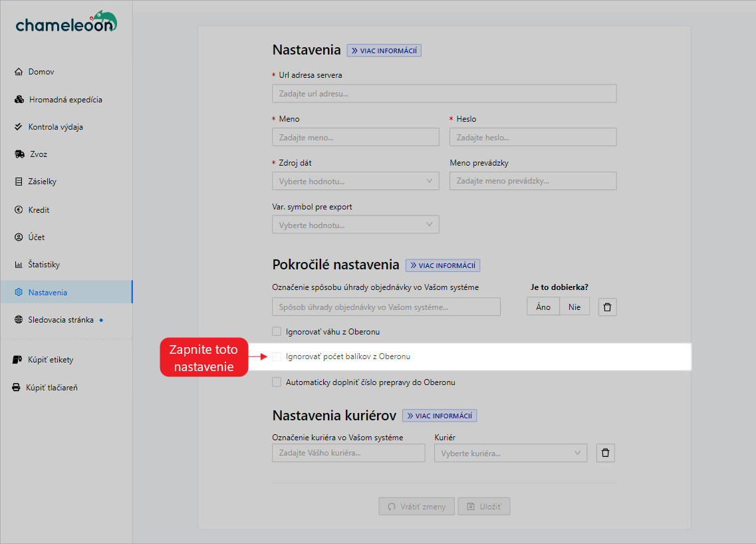Open the Kuriér selection dropdown

pyautogui.click(x=510, y=453)
